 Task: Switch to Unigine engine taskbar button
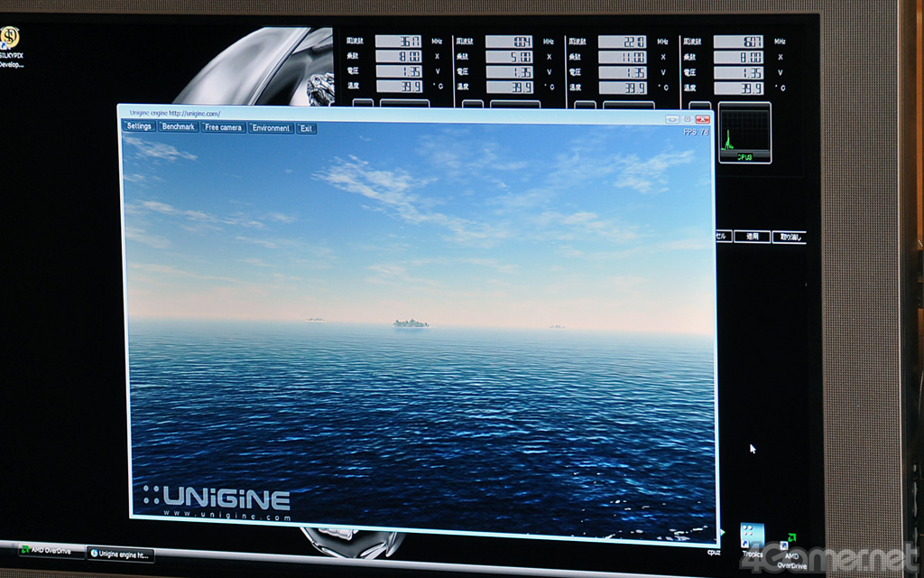click(120, 555)
